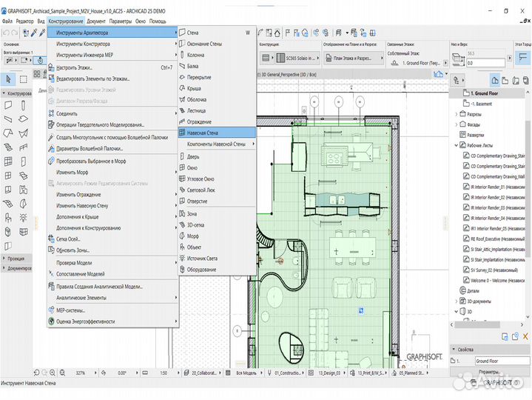Toggle Project Map view in Navigator
This screenshot has width=532, height=400.
pyautogui.click(x=495, y=81)
